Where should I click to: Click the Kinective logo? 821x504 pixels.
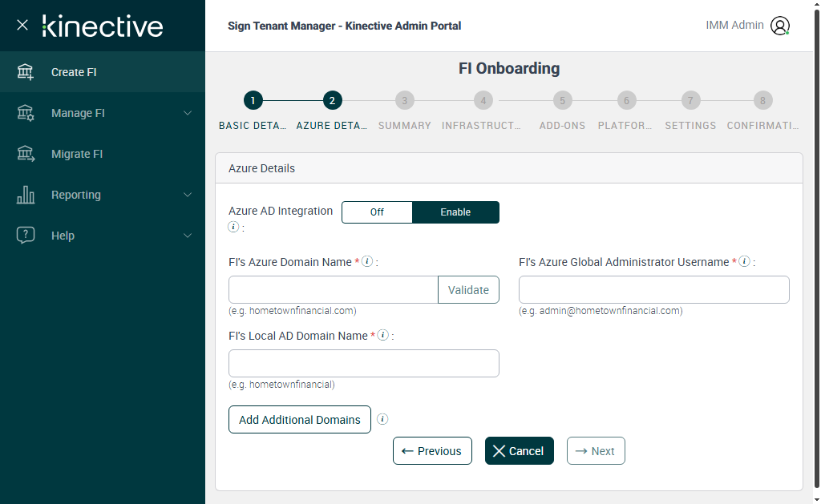[x=103, y=26]
